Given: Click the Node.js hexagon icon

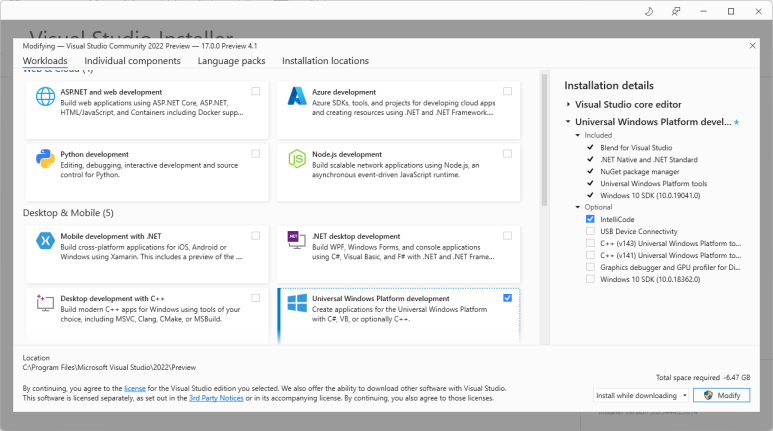Looking at the screenshot, I should point(297,159).
